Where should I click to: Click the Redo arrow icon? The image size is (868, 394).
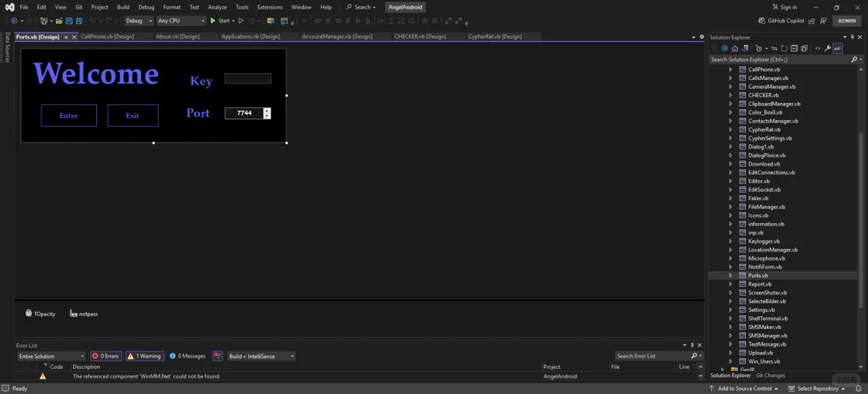coord(110,21)
